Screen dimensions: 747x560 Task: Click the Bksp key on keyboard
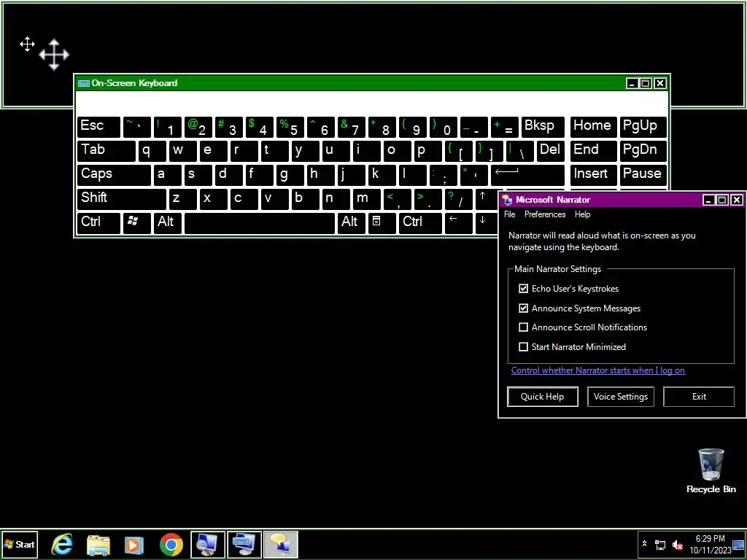[543, 127]
